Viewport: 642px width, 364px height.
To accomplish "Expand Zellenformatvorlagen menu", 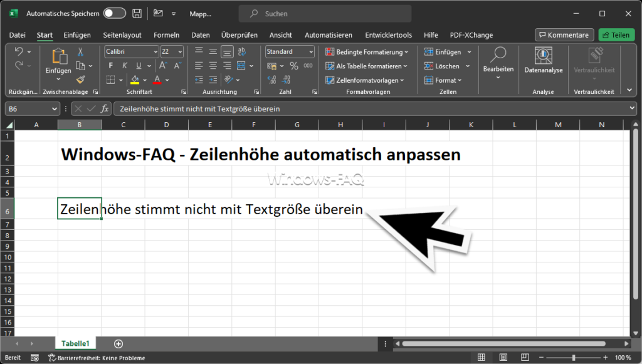I will (365, 80).
